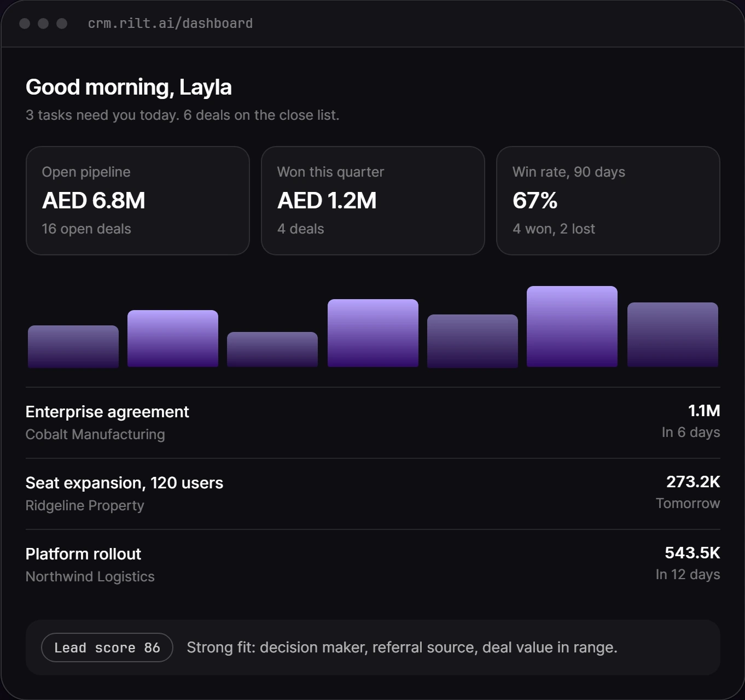Image resolution: width=745 pixels, height=700 pixels.
Task: Click the tallest bar in the chart
Action: (572, 326)
